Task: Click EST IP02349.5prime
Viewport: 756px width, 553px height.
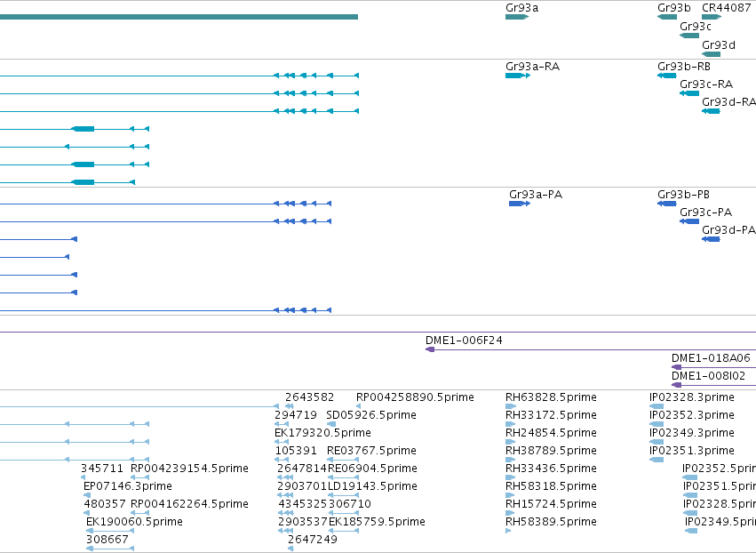Action: pyautogui.click(x=691, y=532)
